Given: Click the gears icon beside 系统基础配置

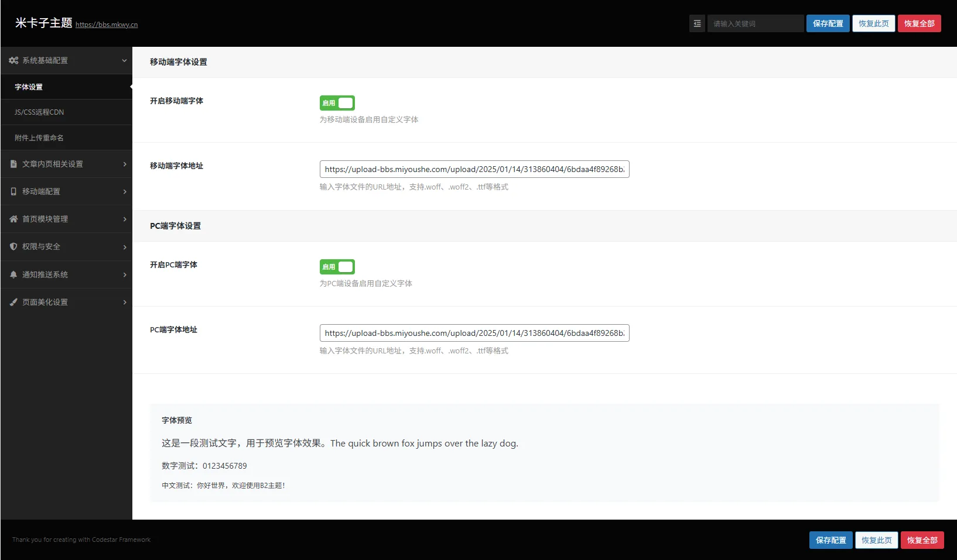Looking at the screenshot, I should pyautogui.click(x=13, y=60).
